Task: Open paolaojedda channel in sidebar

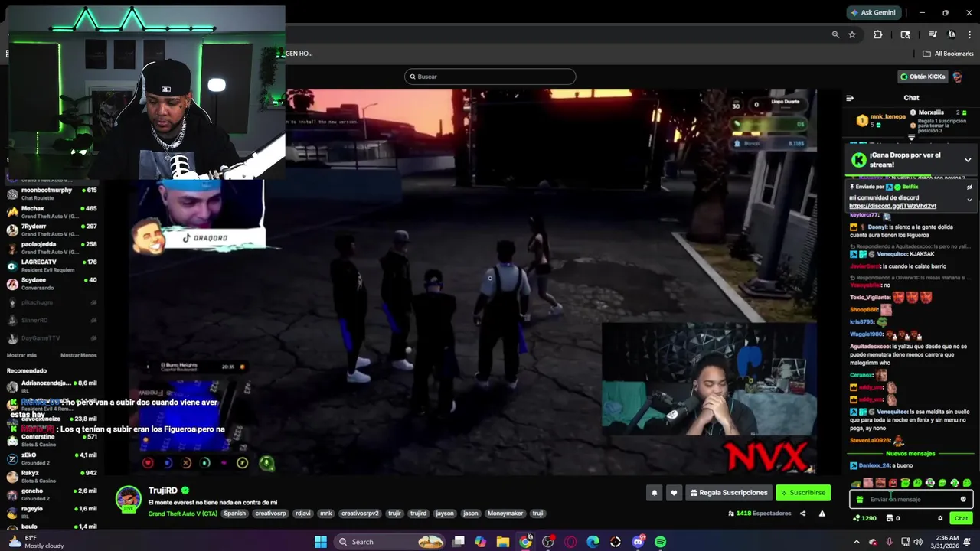Action: click(52, 248)
